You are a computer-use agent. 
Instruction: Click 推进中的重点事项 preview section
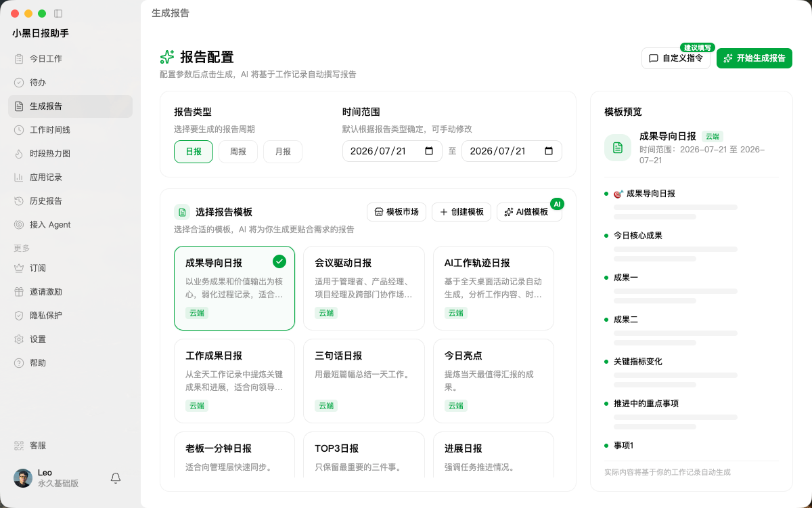pyautogui.click(x=646, y=404)
